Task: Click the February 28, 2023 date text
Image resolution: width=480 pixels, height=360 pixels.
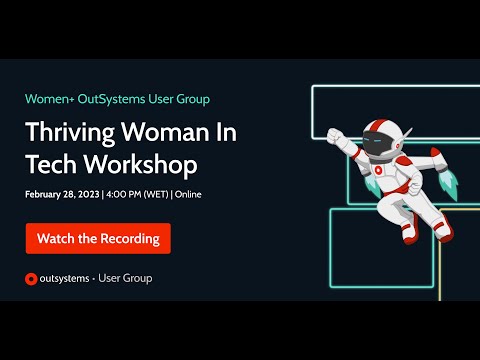Action: point(62,194)
